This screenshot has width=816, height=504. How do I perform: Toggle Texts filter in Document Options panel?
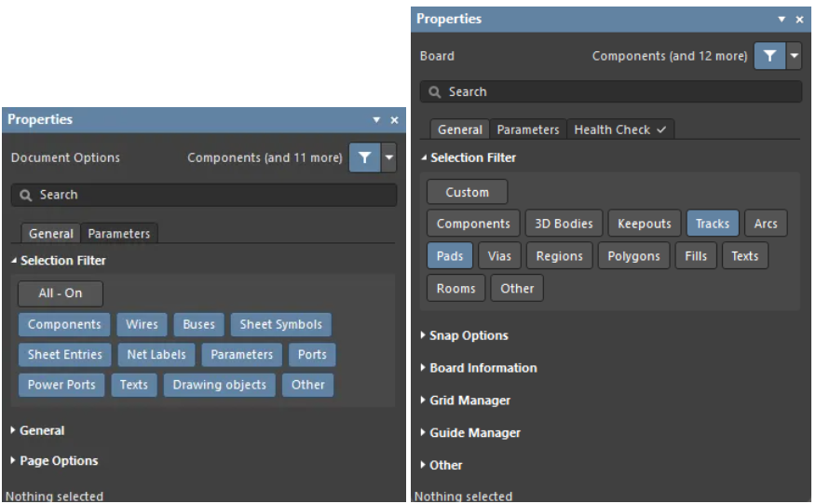[x=134, y=385]
